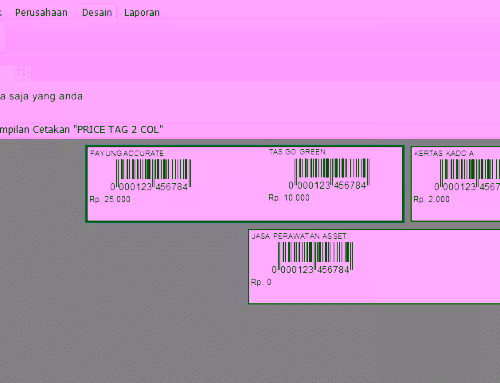500x383 pixels.
Task: Click the 'saja yang anda' description text
Action: 46,97
